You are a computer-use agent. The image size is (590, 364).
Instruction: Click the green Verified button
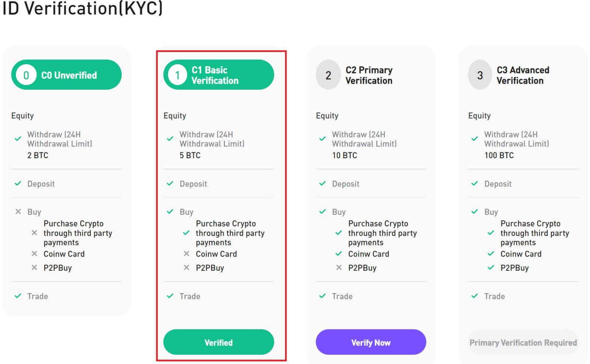pos(219,342)
